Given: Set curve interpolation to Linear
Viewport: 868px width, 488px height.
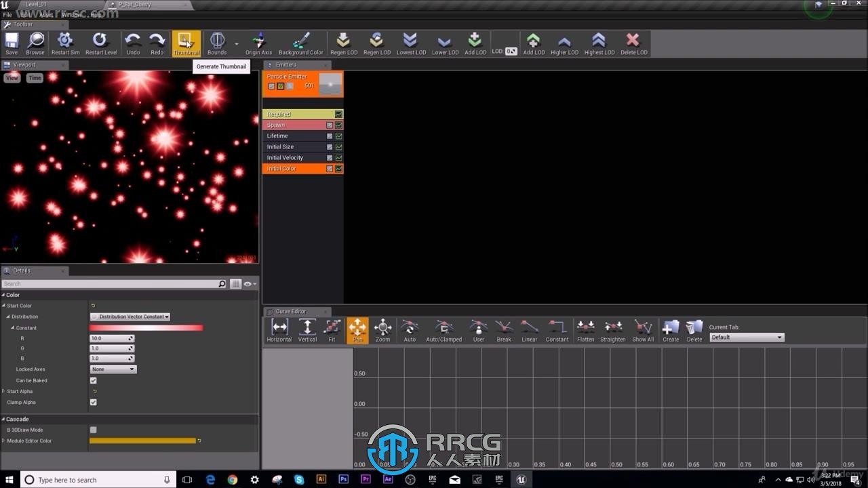Looking at the screenshot, I should (x=530, y=331).
